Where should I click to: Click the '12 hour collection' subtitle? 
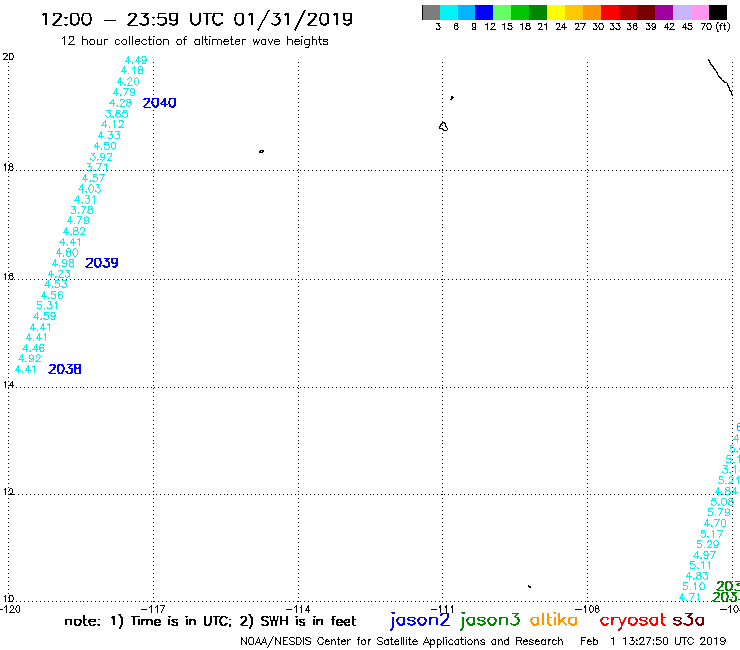click(194, 41)
